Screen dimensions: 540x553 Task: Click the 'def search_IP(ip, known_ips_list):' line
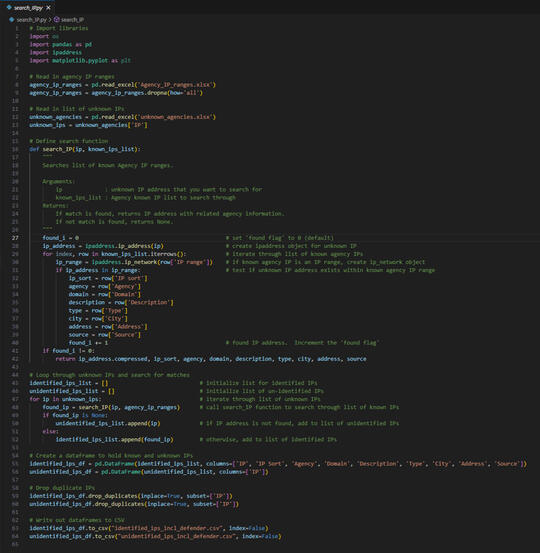click(85, 149)
